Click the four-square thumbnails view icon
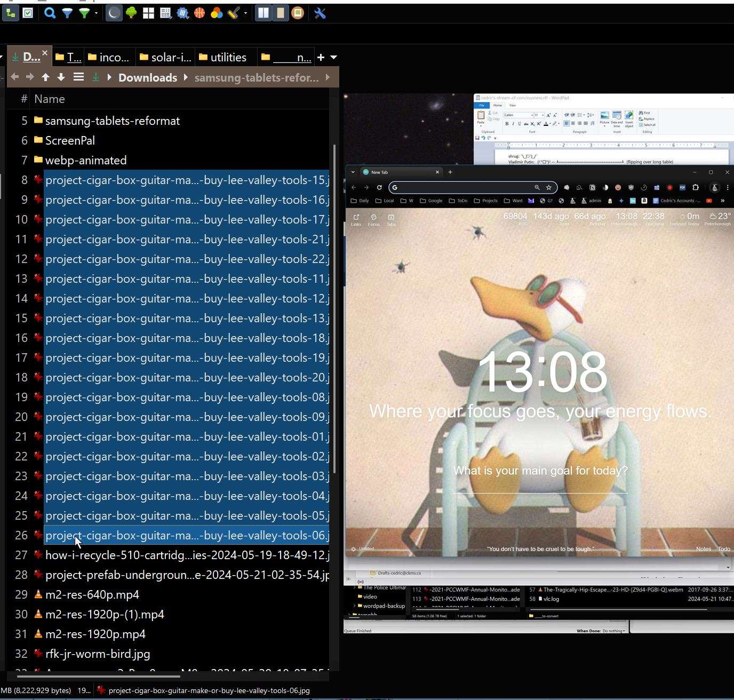 tap(148, 13)
